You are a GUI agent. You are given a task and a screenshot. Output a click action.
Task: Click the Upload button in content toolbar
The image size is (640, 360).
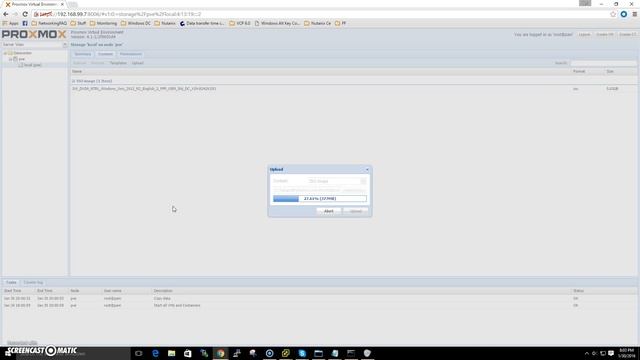coord(138,63)
